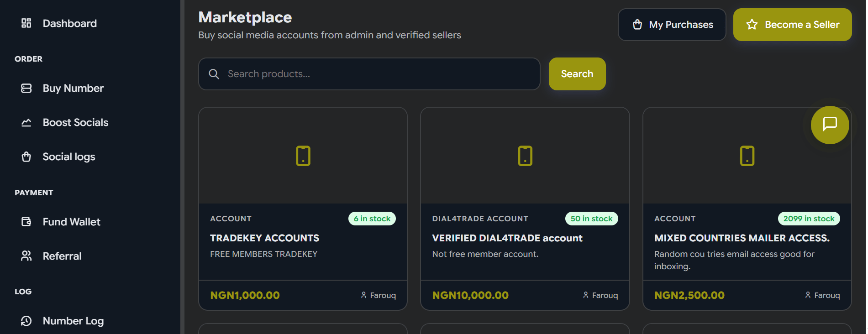Screen dimensions: 868x334
Task: Click the Referral people icon
Action: (26, 256)
